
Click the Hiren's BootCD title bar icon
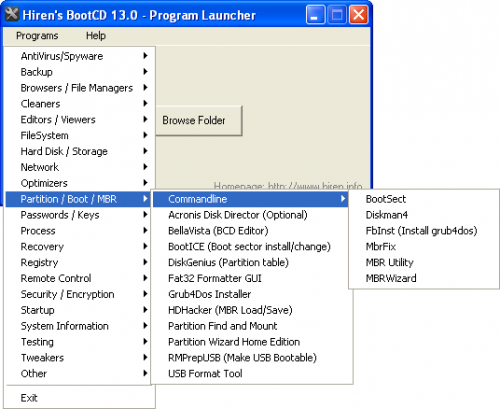coord(12,14)
